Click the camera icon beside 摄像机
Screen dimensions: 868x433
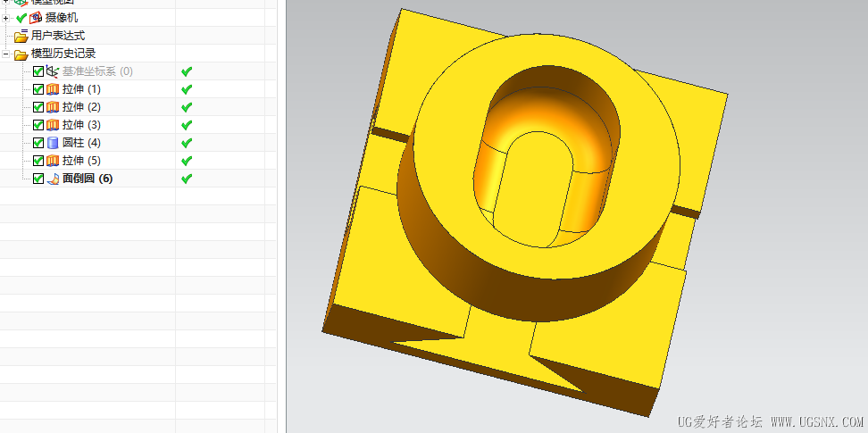[x=36, y=18]
